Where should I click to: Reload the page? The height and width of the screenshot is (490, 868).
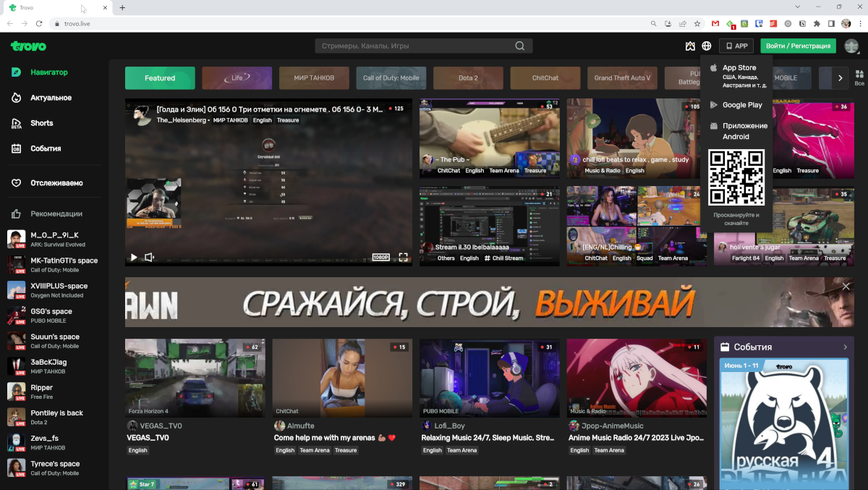[39, 24]
